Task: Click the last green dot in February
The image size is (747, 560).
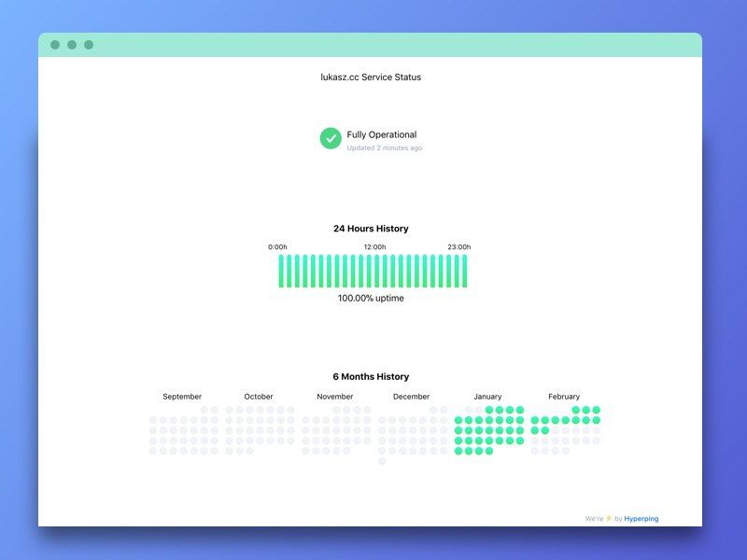Action: (x=545, y=430)
